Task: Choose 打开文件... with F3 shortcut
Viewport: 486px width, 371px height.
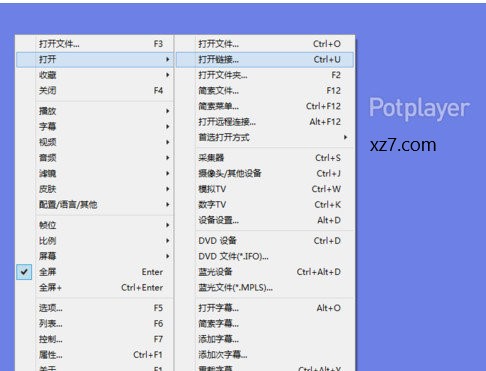Action: [x=95, y=44]
